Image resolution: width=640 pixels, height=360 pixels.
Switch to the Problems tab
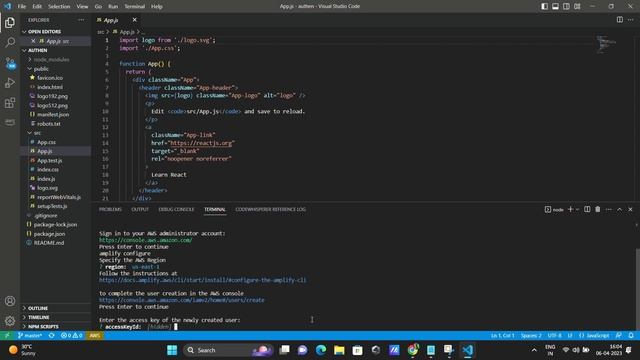click(x=110, y=209)
